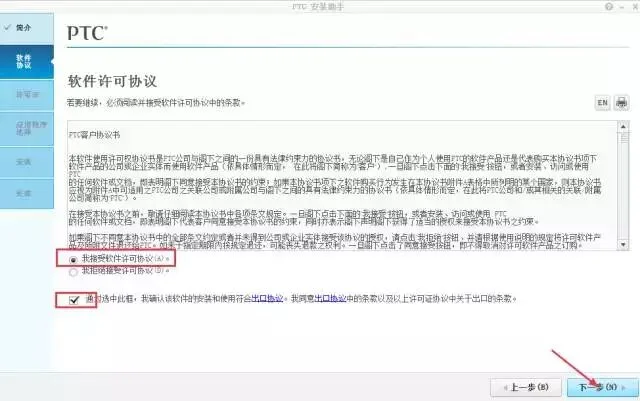
Task: Select the 应用程序选择 sidebar step
Action: (27, 129)
